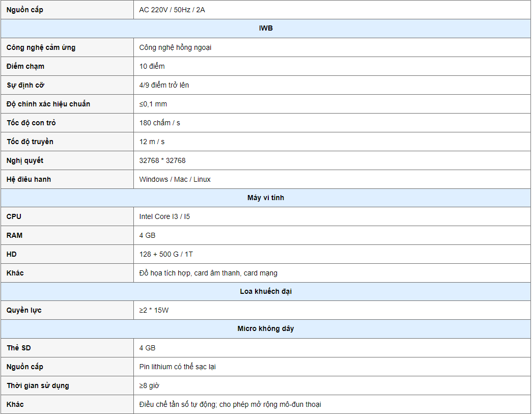Click the Máy vi tính section header
This screenshot has height=414, width=532.
tap(266, 198)
